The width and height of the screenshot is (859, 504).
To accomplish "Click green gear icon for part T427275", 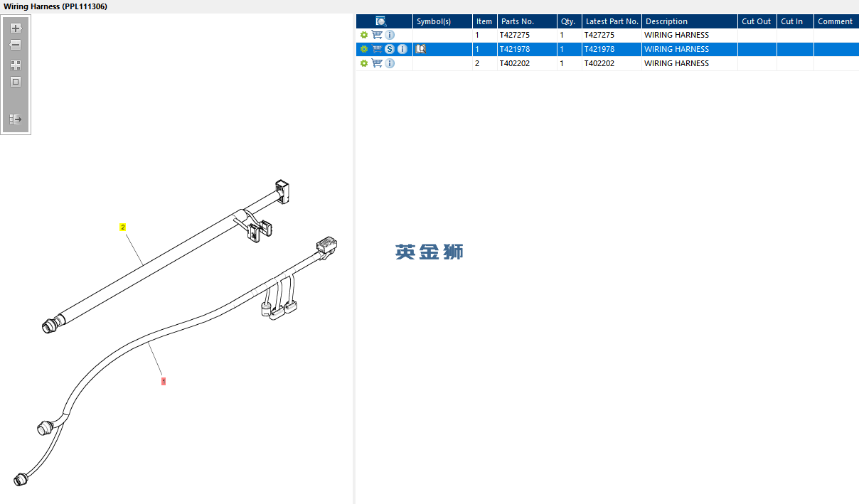I will pos(364,35).
